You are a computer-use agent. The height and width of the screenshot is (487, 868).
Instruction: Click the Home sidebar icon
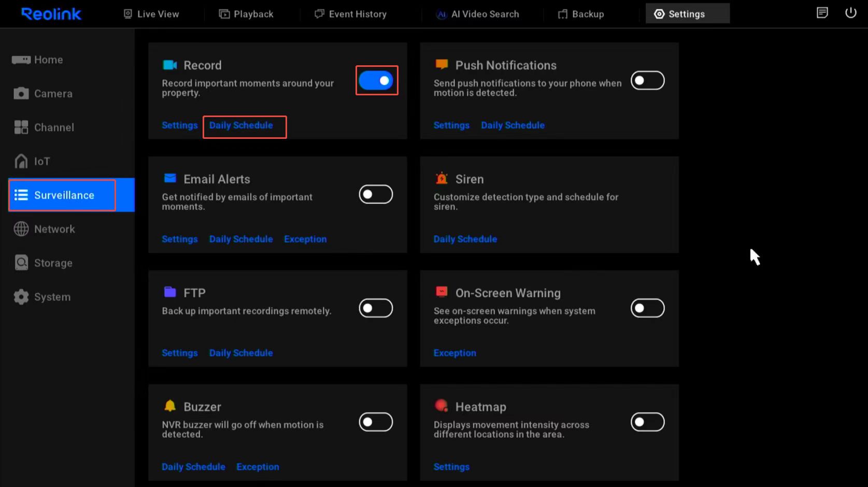(x=21, y=60)
